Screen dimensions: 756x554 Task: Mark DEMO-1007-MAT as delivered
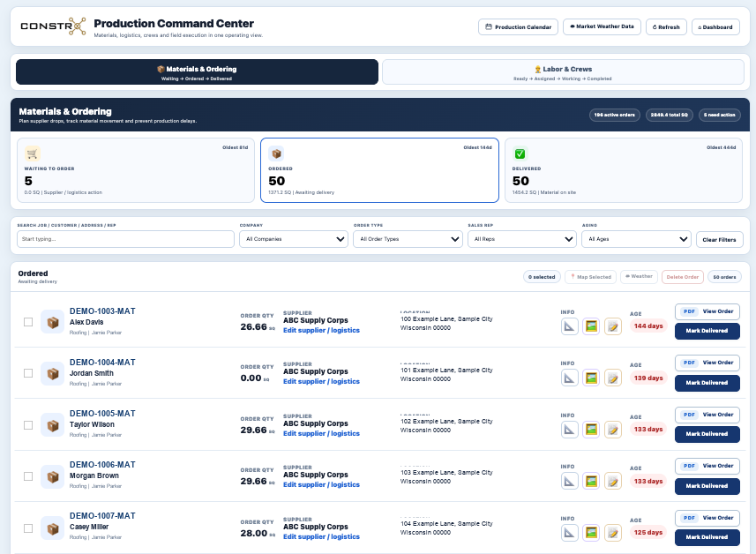tap(707, 537)
